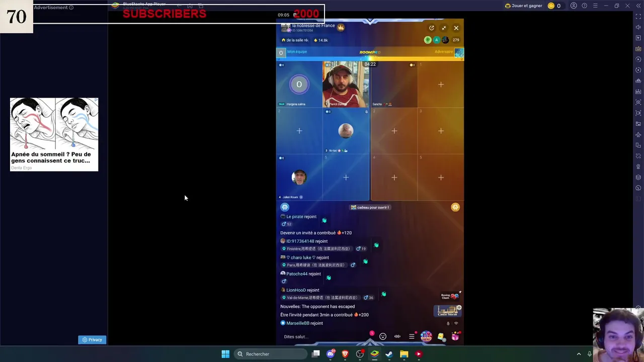Click the airplane icon in BlueStacks sidebar
The width and height of the screenshot is (644, 362).
pyautogui.click(x=638, y=134)
